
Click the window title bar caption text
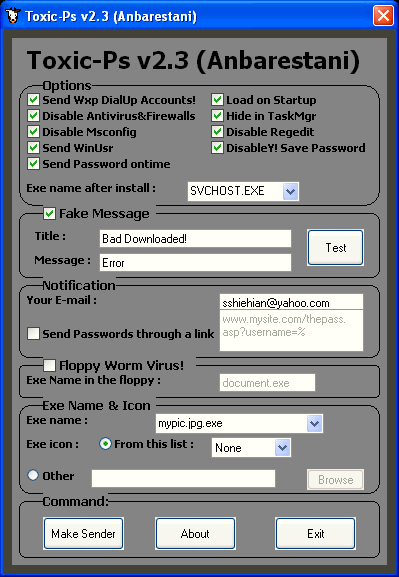111,17
